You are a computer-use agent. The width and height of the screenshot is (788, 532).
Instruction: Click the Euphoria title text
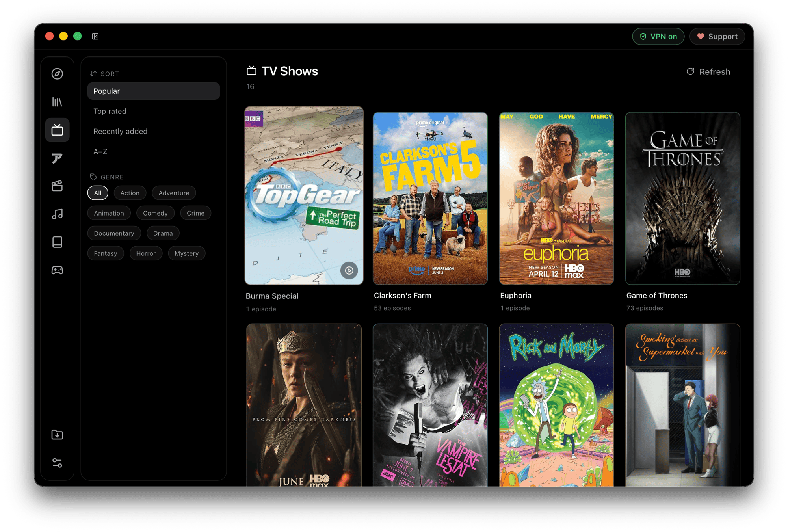click(515, 296)
